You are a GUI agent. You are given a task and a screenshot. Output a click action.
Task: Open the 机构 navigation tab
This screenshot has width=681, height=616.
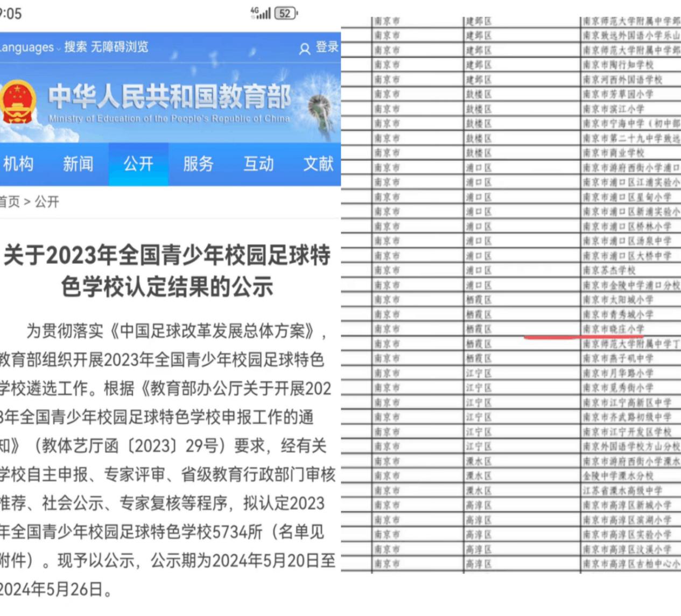[18, 164]
